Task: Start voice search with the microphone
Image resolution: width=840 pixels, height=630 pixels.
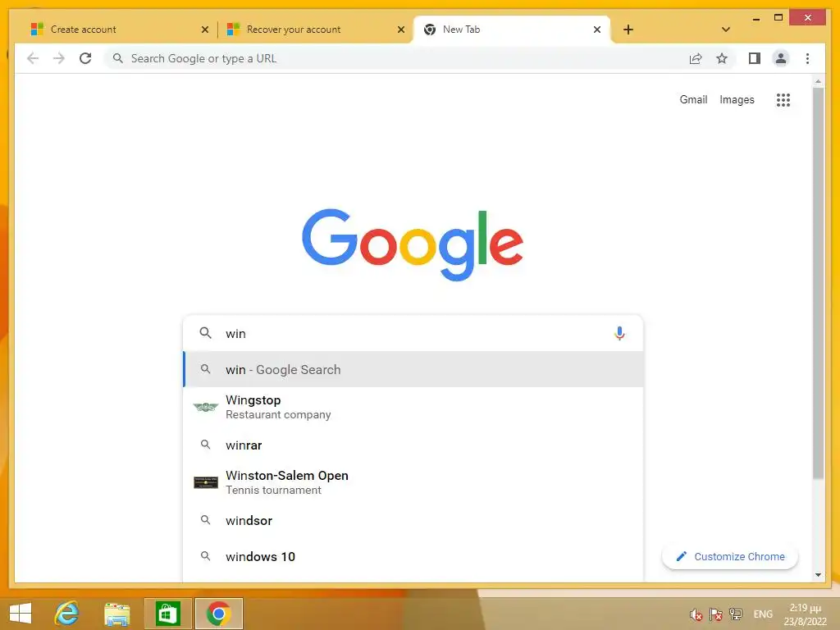Action: (619, 333)
